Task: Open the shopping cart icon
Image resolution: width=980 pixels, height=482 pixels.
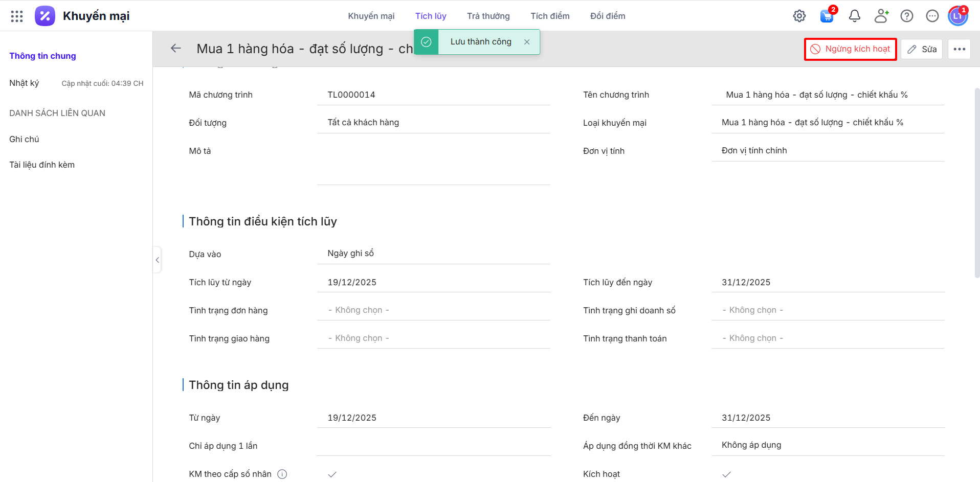Action: 827,16
